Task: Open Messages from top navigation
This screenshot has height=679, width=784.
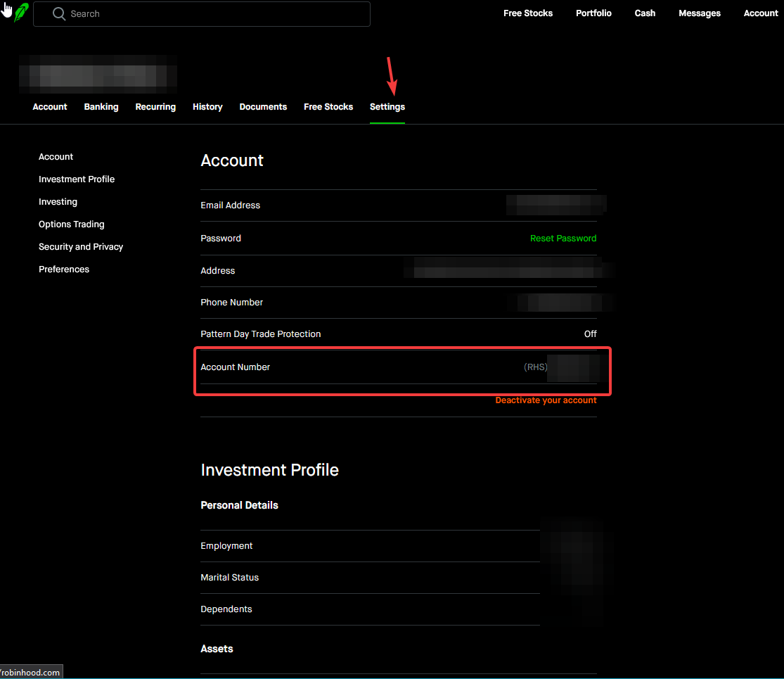Action: pos(699,13)
